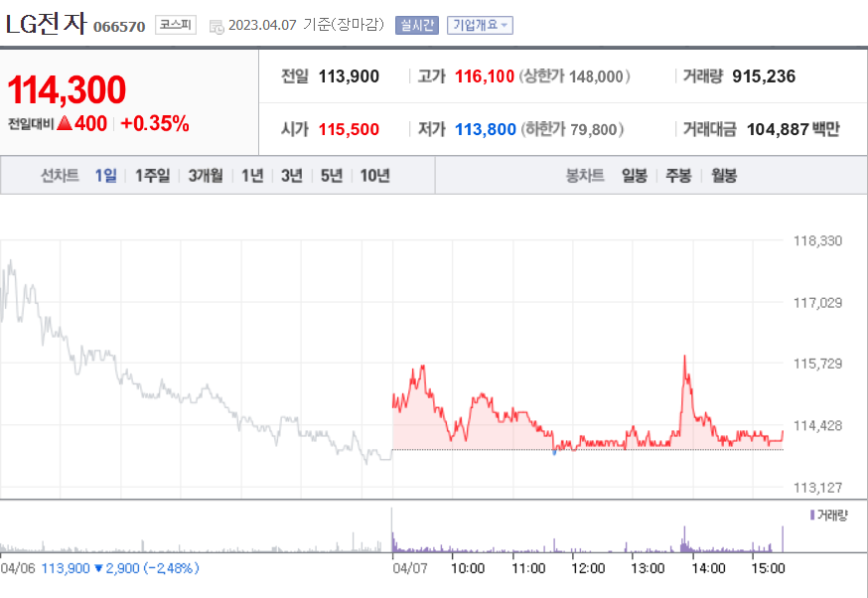Click the 코스피 market badge

click(x=176, y=25)
